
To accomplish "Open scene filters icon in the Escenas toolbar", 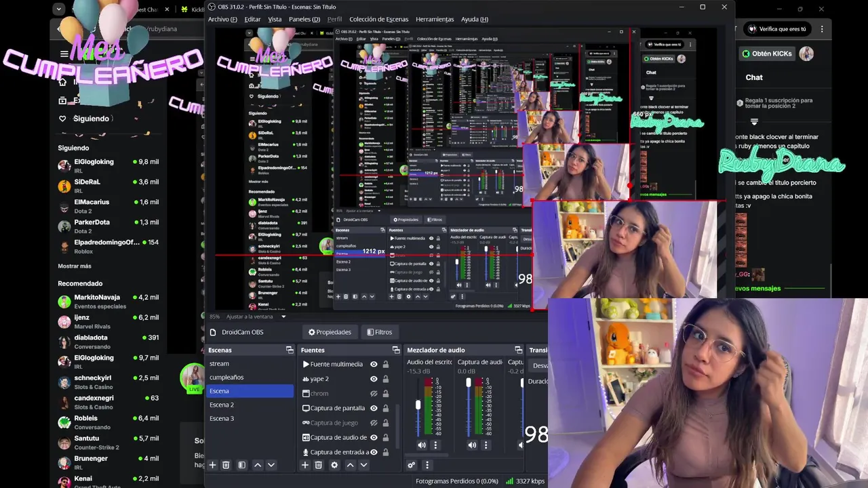I will click(241, 465).
